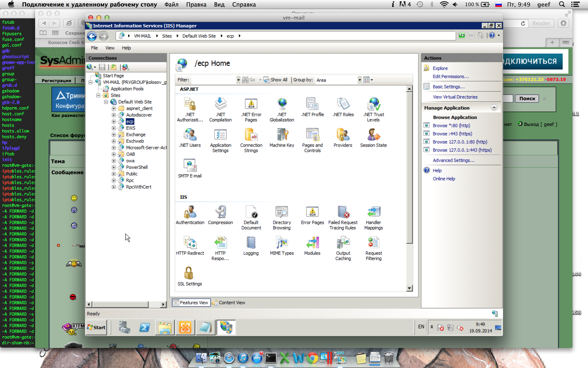This screenshot has width=588, height=368.
Task: Open .NET Compilation feature
Action: tap(220, 110)
